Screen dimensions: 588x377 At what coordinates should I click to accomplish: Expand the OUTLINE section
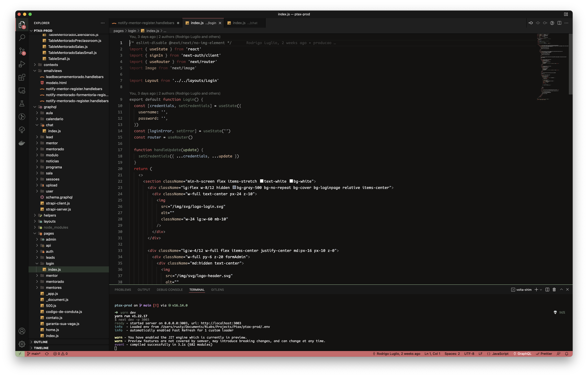pyautogui.click(x=41, y=342)
